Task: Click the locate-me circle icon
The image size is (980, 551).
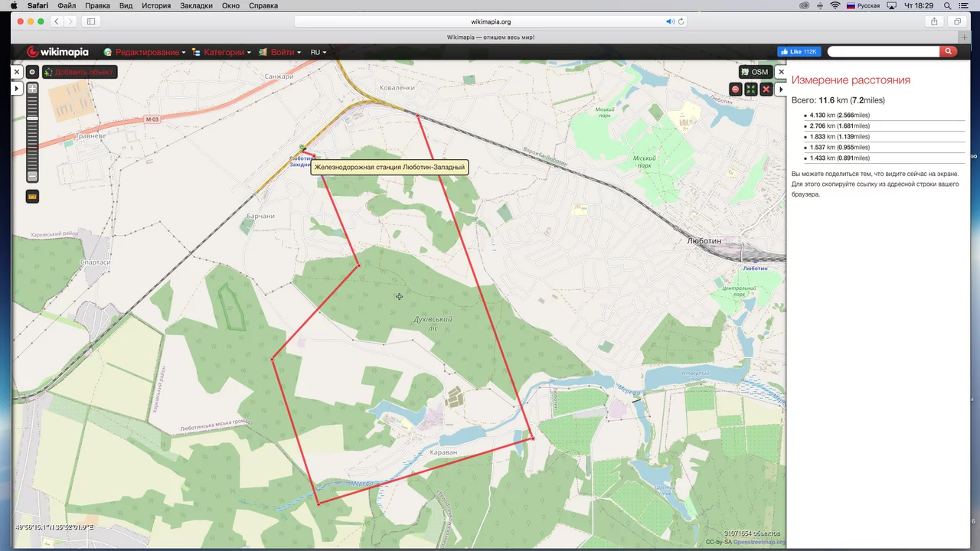Action: click(x=32, y=72)
